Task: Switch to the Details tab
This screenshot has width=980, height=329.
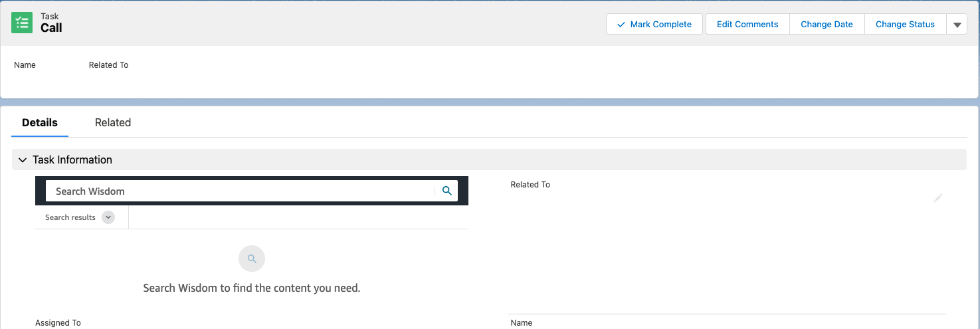Action: pyautogui.click(x=40, y=122)
